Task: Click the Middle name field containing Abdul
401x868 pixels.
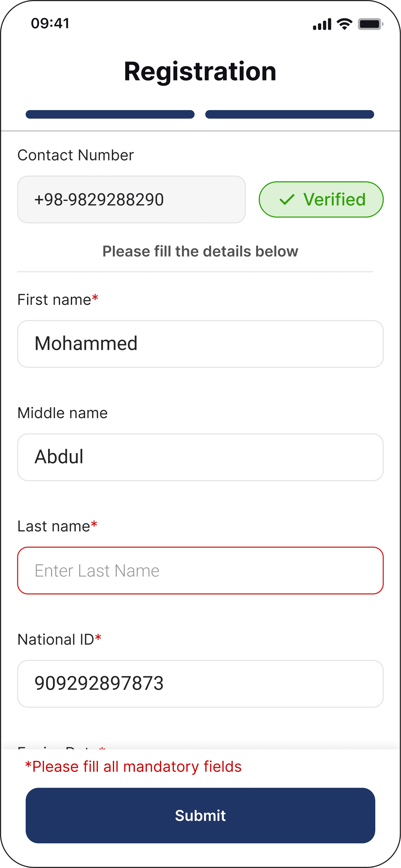Action: pyautogui.click(x=200, y=457)
